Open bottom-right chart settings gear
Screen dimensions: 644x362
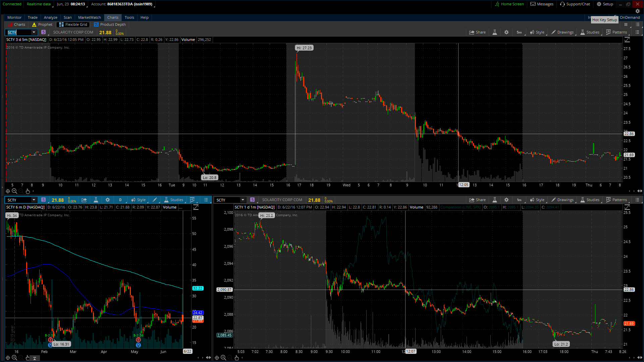[506, 200]
